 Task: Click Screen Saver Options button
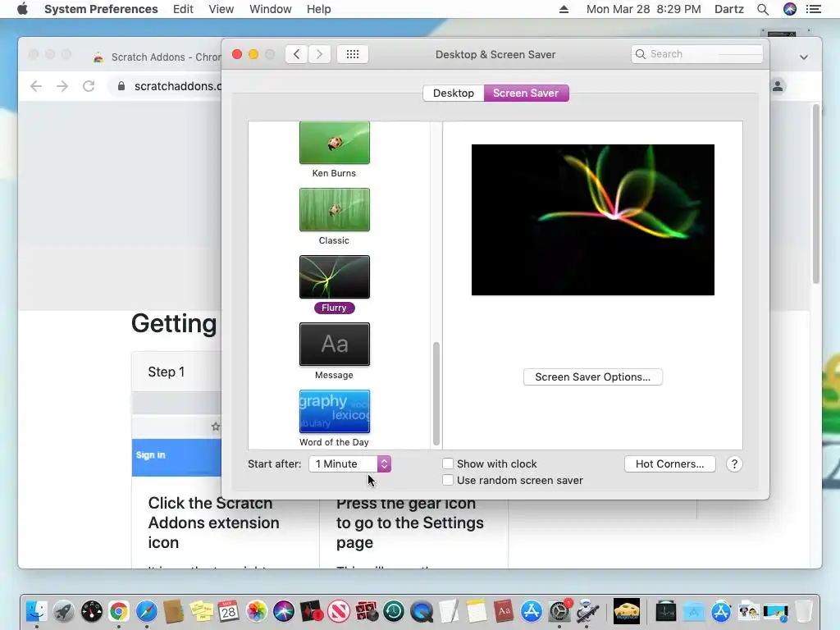pos(592,377)
